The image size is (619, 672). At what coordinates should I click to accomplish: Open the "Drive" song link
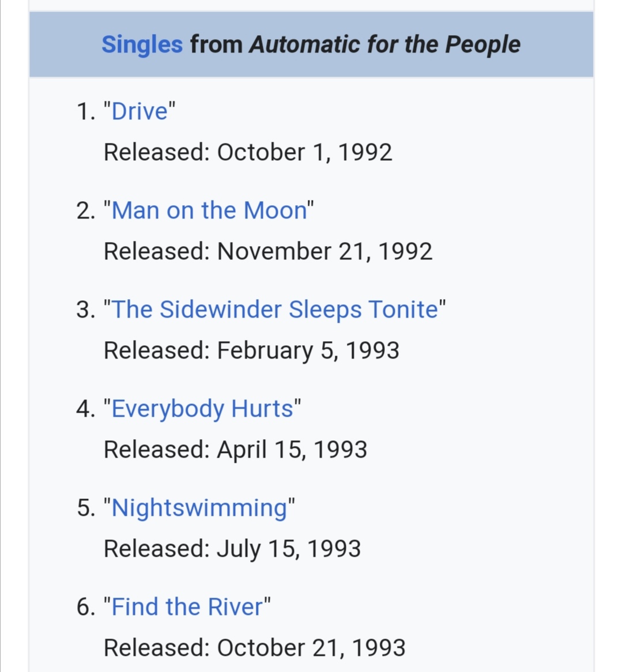(x=139, y=111)
